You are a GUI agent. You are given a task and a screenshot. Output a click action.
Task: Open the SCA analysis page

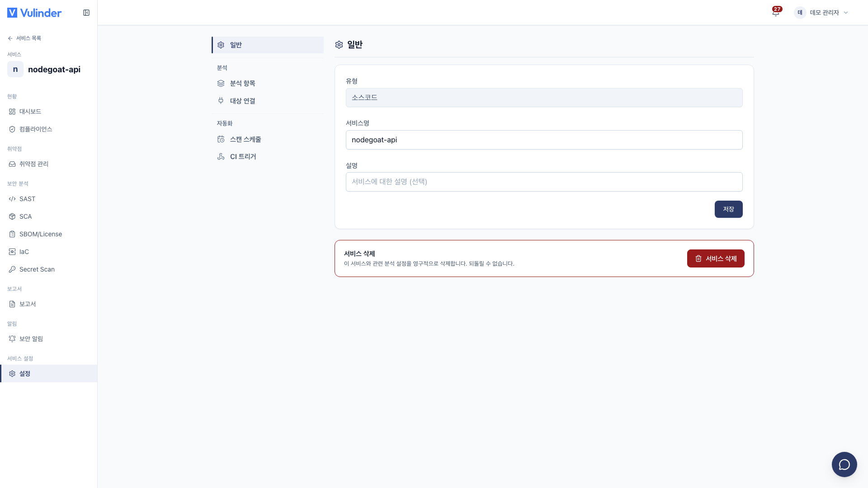[49, 216]
